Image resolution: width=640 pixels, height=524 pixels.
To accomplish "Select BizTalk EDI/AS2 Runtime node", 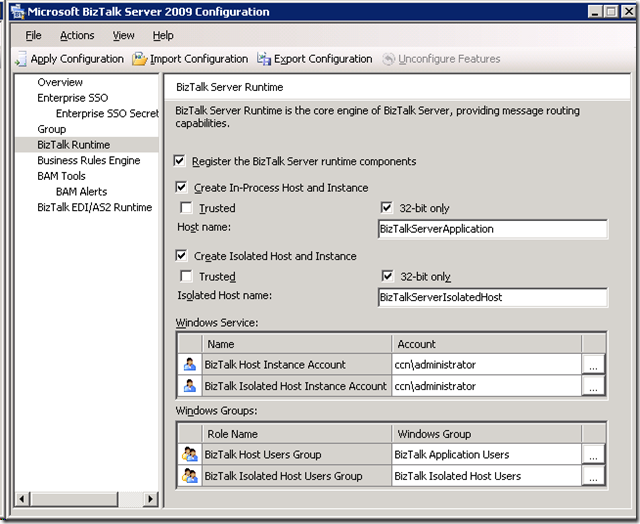I will click(x=95, y=207).
